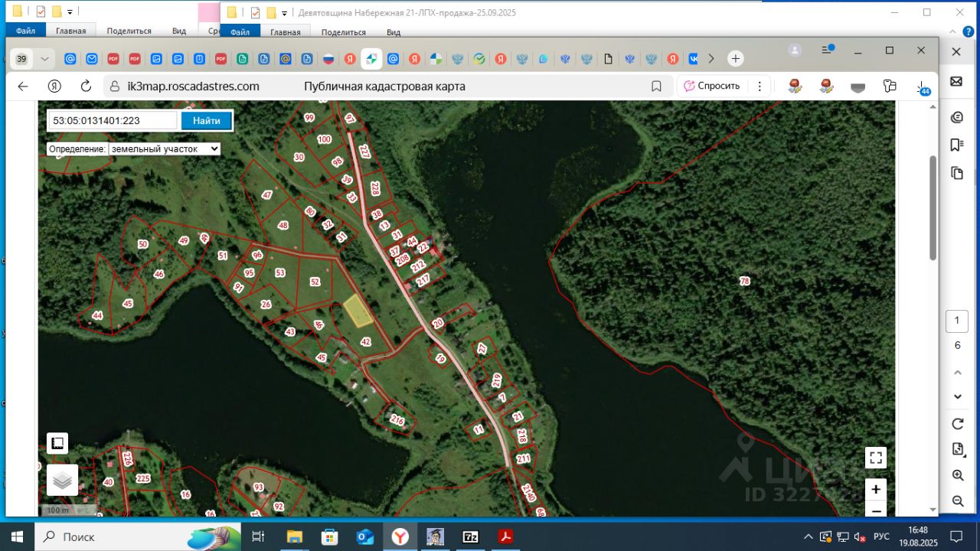Switch keyboard language РУС indicator
980x551 pixels.
pos(881,536)
